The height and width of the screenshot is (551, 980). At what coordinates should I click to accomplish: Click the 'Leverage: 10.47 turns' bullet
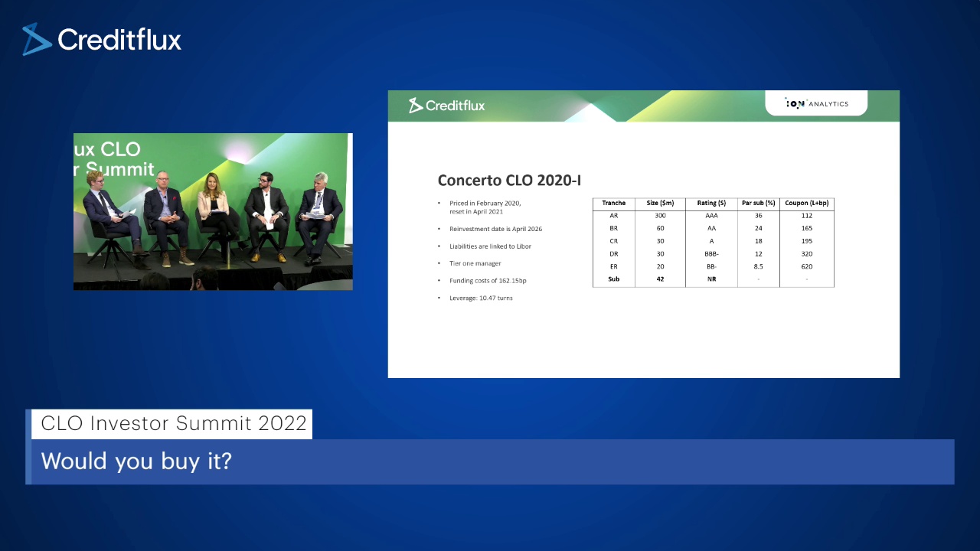pyautogui.click(x=481, y=298)
